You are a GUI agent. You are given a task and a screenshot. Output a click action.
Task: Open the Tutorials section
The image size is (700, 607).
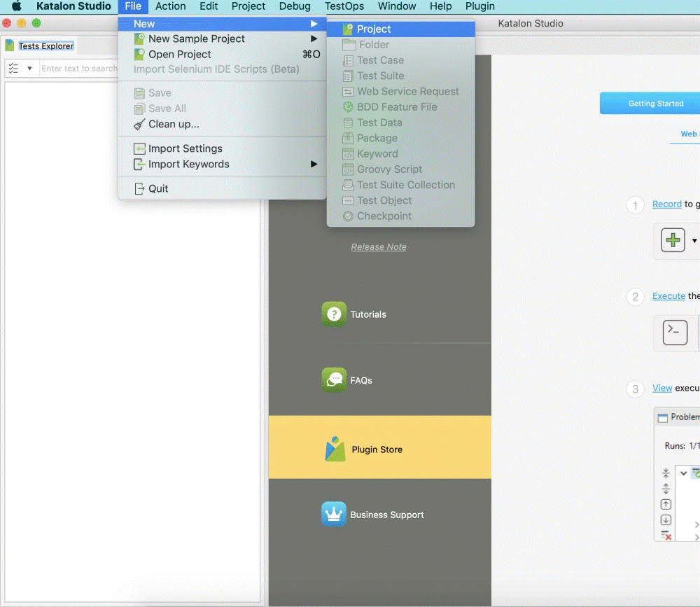pyautogui.click(x=368, y=314)
